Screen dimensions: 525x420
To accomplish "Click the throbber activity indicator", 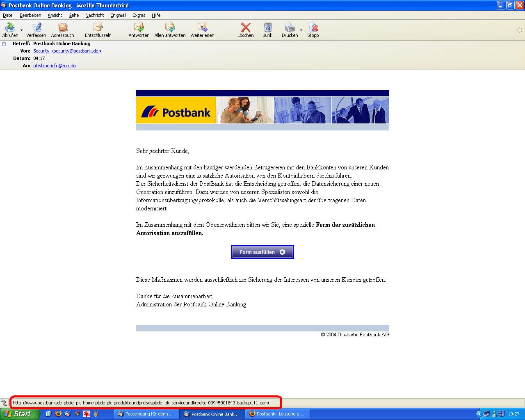I will click(x=519, y=30).
